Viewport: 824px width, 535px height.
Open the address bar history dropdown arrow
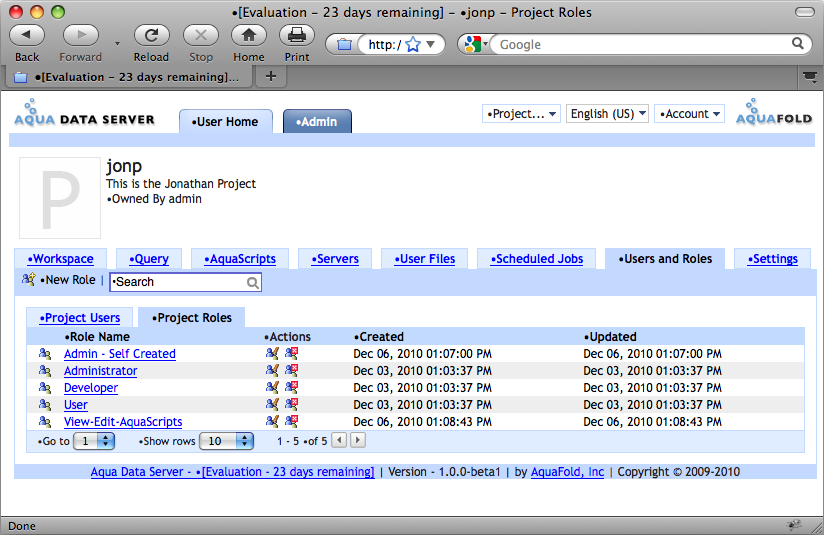[431, 44]
